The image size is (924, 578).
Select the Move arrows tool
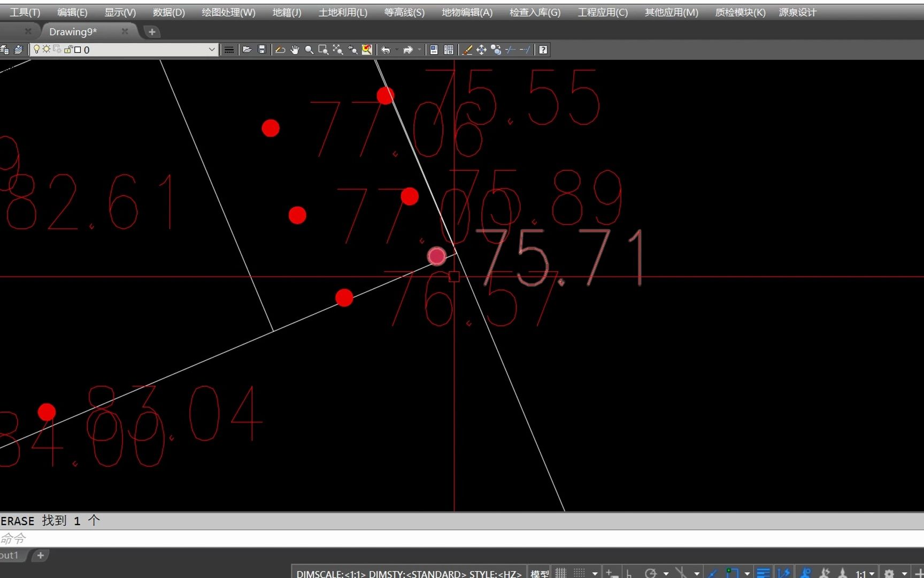tap(481, 50)
